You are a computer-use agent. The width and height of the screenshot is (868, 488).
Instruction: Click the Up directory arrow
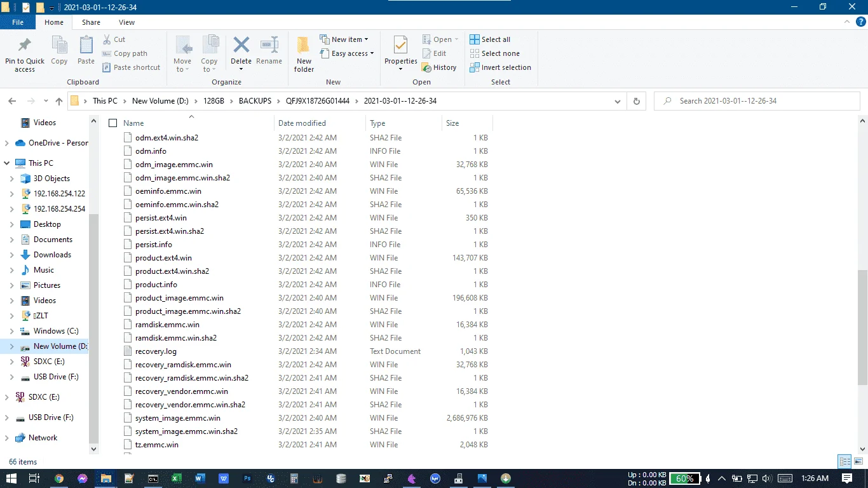(59, 101)
